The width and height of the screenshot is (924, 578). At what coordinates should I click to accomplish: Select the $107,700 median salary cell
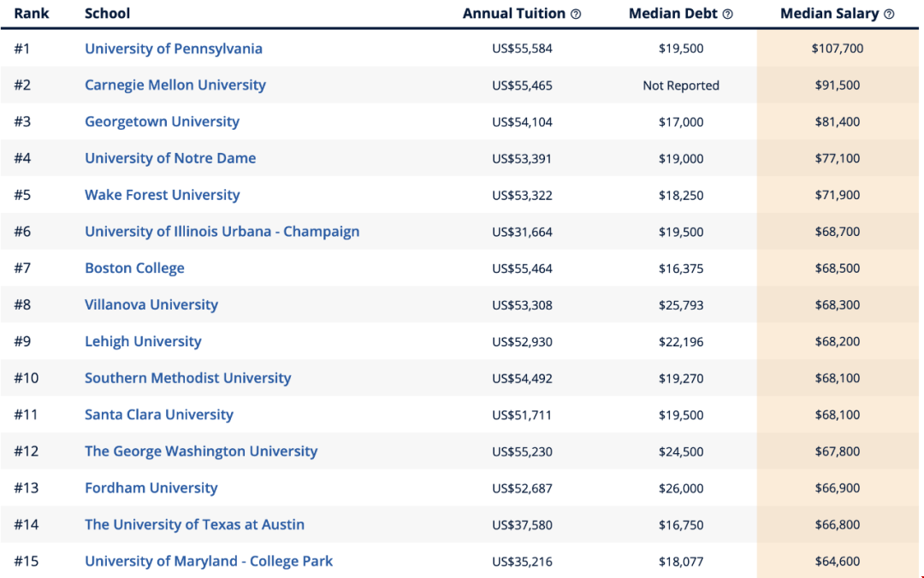point(838,49)
